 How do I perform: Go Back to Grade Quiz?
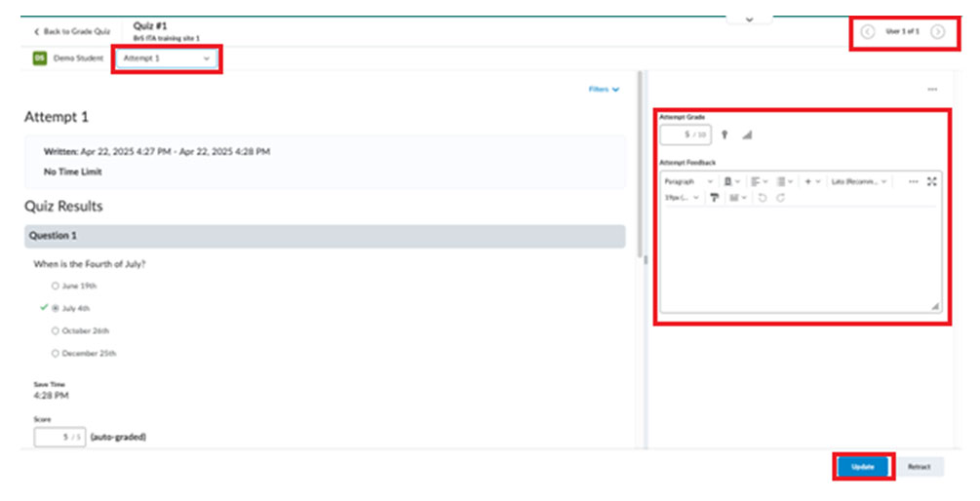tap(72, 31)
